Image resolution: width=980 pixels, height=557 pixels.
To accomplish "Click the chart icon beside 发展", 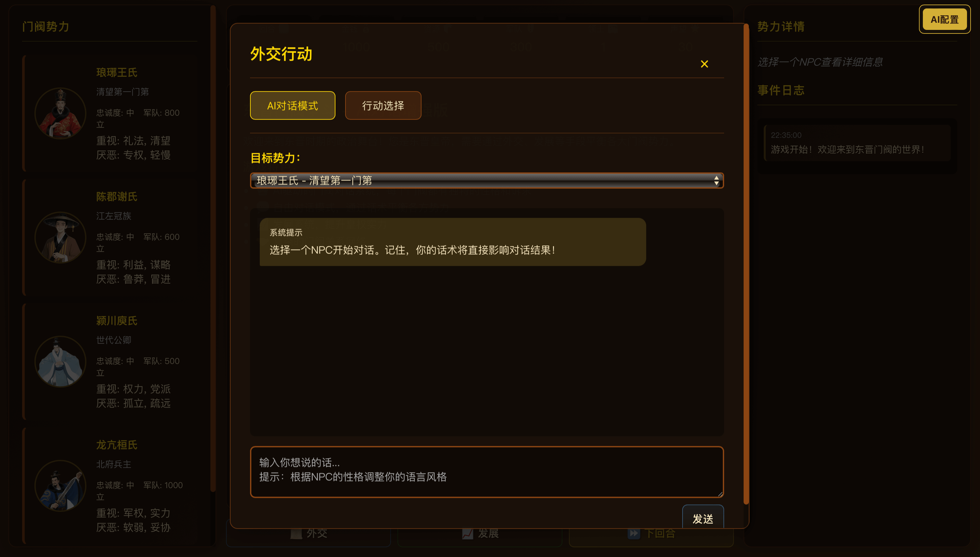I will tap(468, 533).
